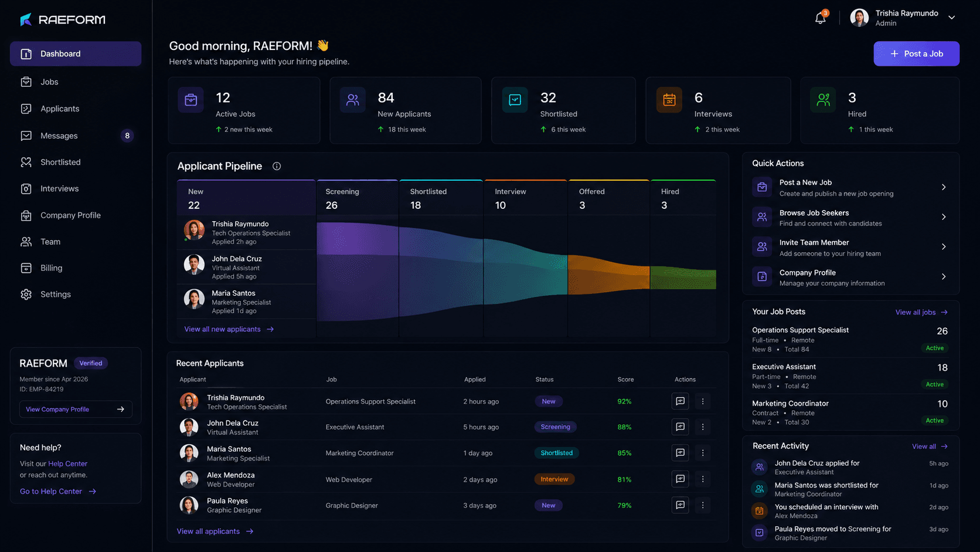980x552 pixels.
Task: Open the notifications bell
Action: pos(821,18)
